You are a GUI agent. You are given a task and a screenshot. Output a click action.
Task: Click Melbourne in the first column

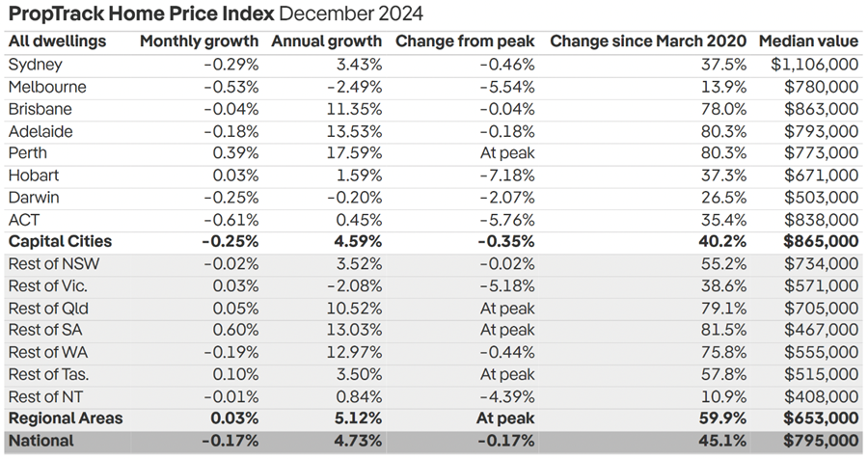pyautogui.click(x=46, y=87)
